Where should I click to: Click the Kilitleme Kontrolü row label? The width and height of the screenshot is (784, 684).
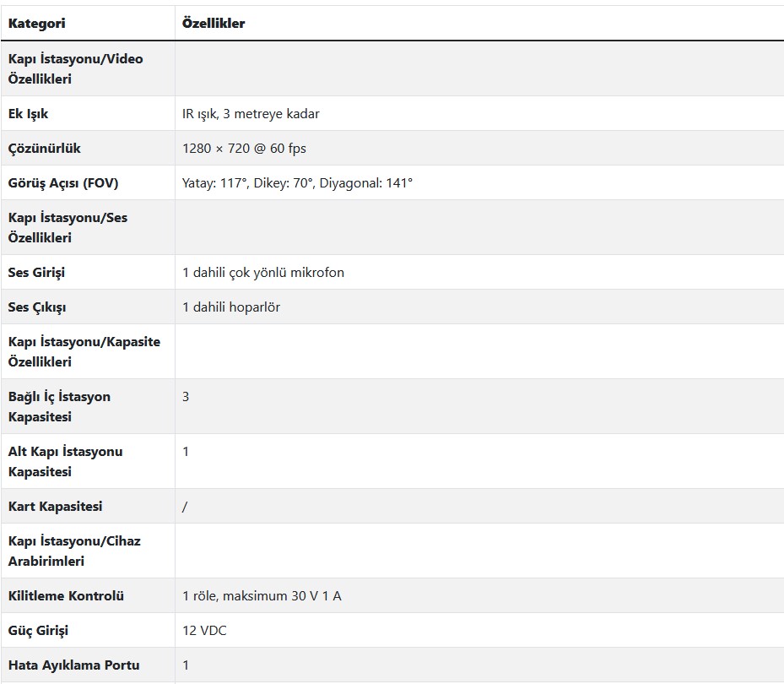click(66, 596)
